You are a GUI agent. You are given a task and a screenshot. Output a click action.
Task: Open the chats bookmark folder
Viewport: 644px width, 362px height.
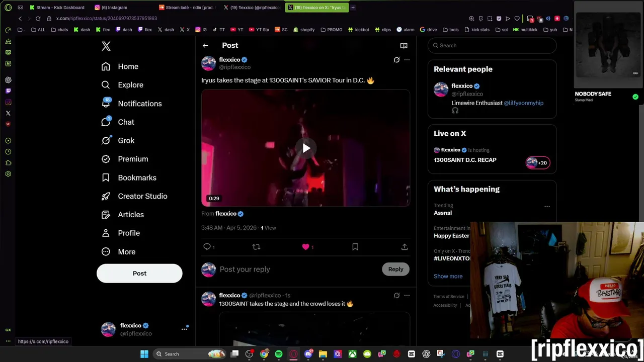coord(59,30)
